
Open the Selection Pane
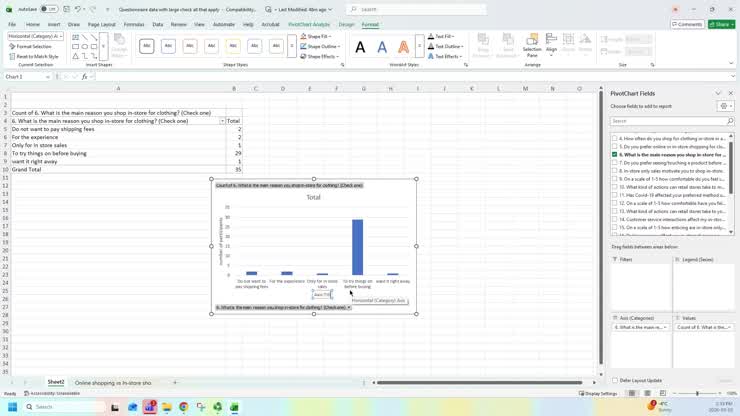pos(532,45)
